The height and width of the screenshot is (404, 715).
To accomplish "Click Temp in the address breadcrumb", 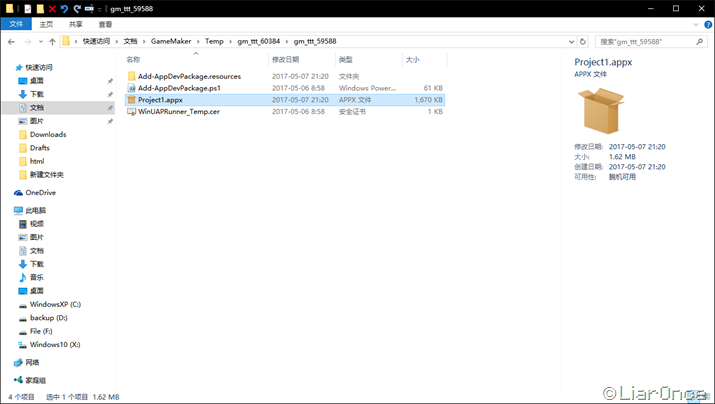I will click(x=214, y=41).
